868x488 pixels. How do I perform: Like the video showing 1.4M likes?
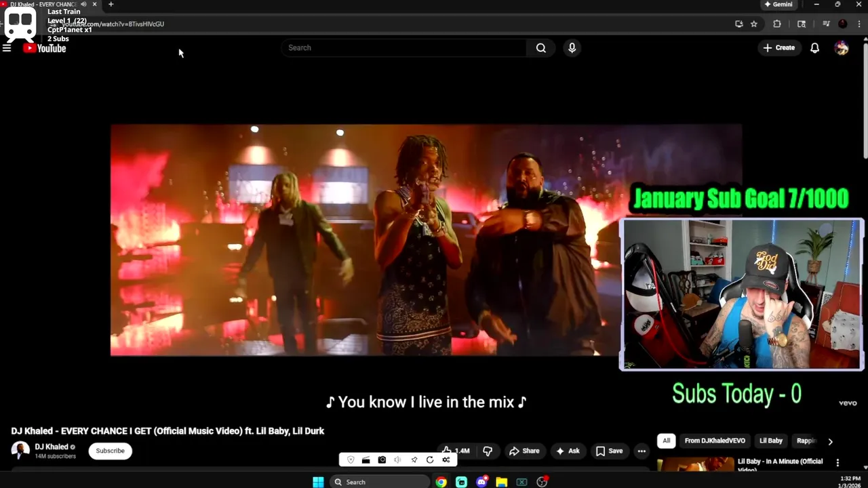tap(455, 451)
